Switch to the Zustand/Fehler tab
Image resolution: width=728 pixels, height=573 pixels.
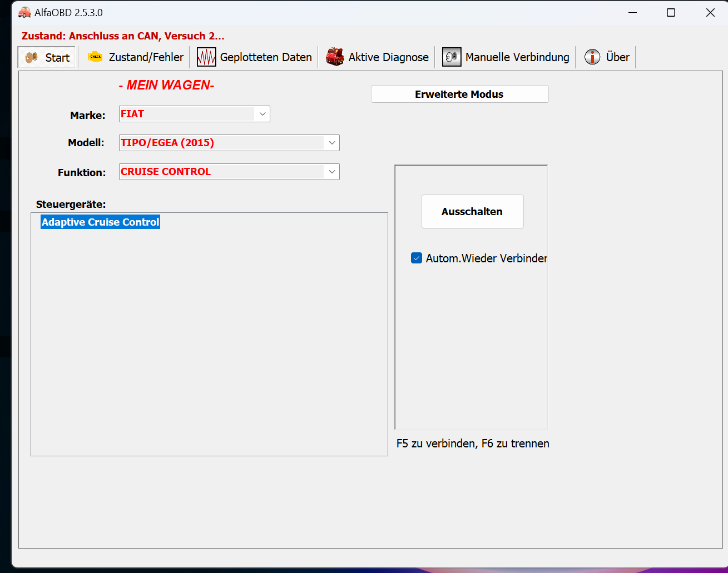coord(146,57)
